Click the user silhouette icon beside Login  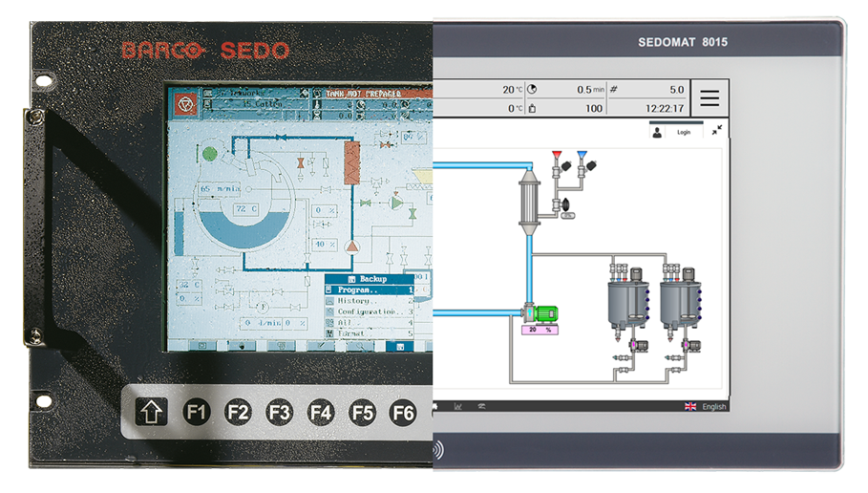click(657, 133)
